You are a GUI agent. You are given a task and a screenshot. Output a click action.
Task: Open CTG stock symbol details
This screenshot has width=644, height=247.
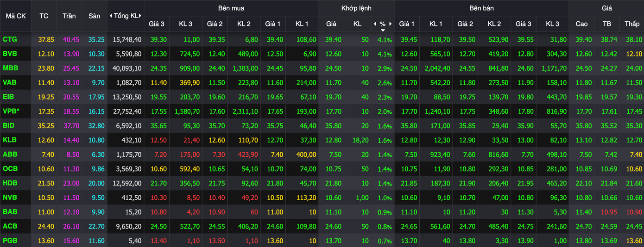point(10,40)
